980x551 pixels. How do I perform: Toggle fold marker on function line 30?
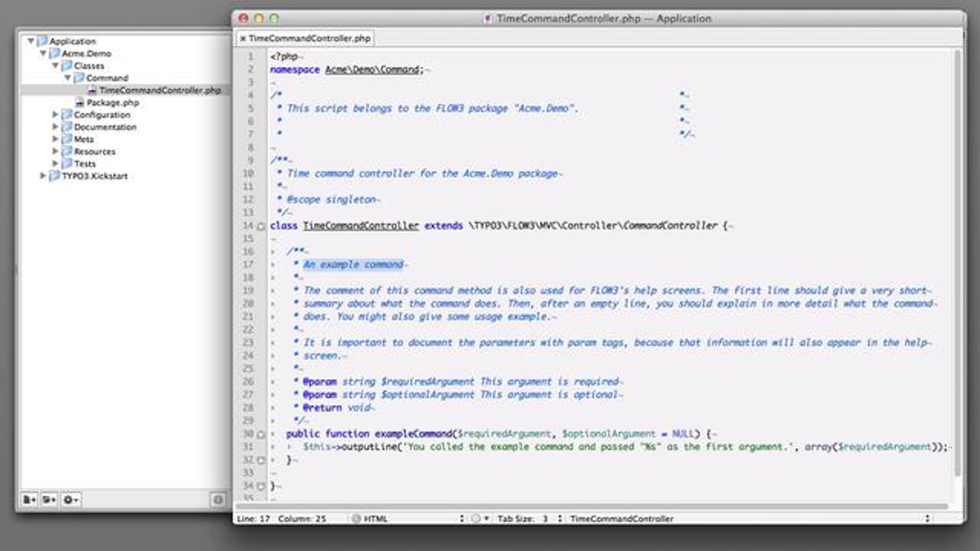261,435
